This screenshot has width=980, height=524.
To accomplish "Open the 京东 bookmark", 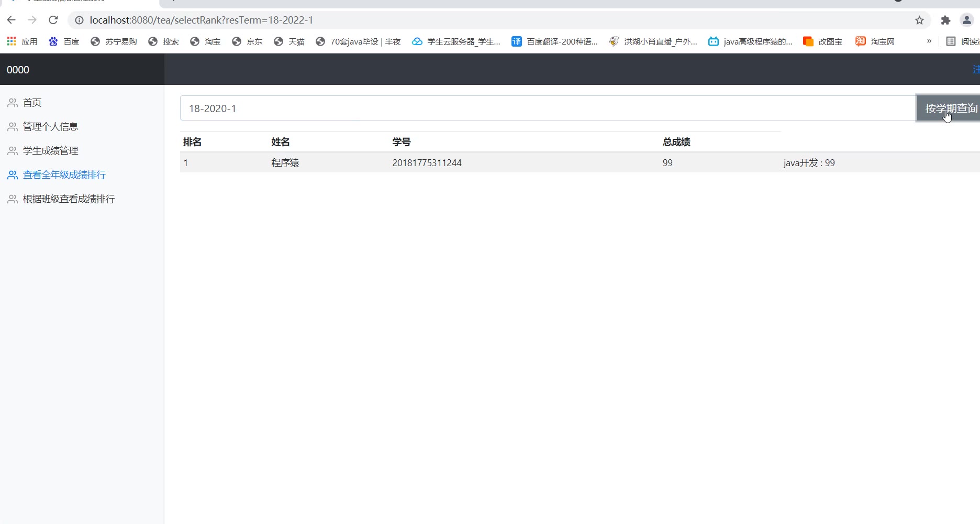I will click(247, 41).
